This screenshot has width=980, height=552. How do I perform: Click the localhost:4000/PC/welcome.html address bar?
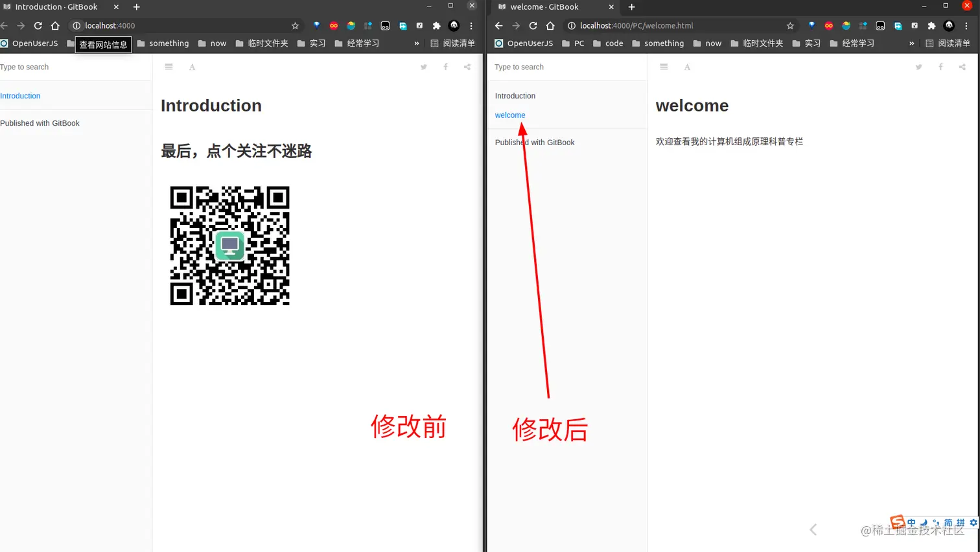click(681, 26)
